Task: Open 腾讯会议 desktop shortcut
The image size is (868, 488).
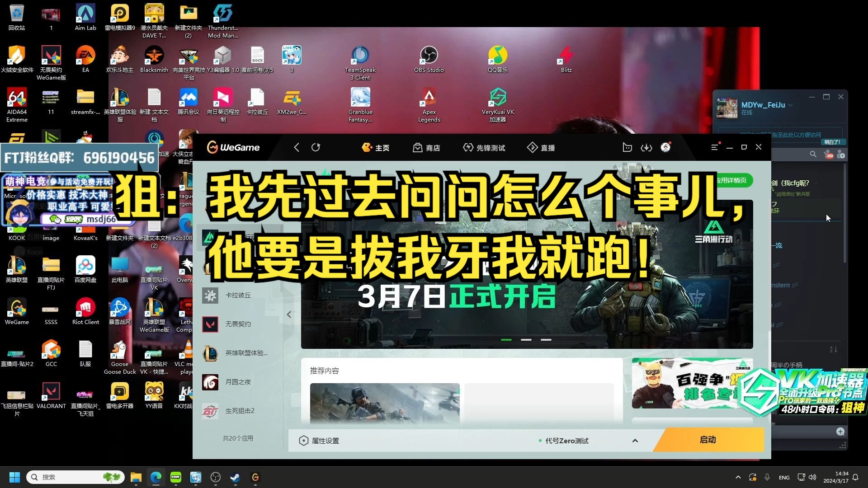Action: click(189, 101)
